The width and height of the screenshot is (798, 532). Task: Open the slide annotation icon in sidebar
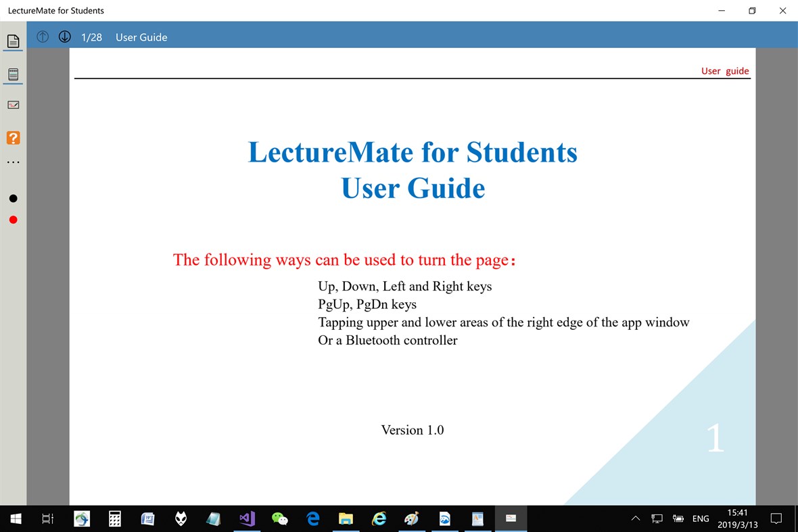[x=14, y=105]
